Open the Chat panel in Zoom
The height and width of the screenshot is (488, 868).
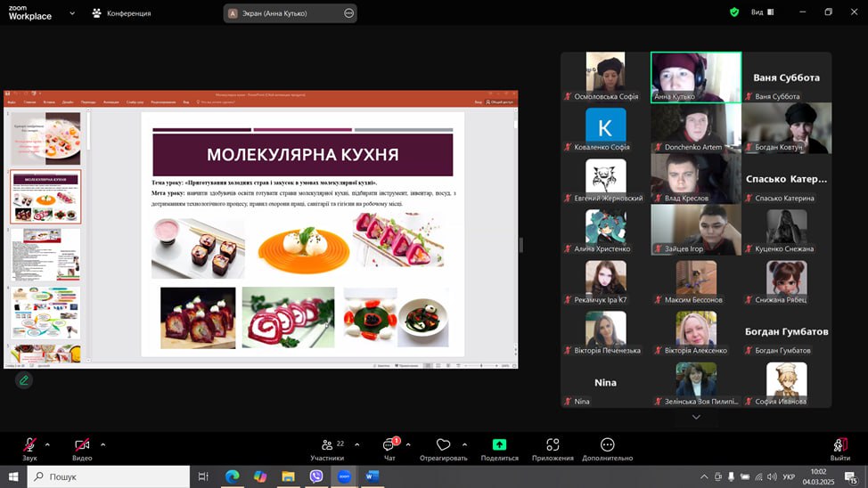point(389,446)
